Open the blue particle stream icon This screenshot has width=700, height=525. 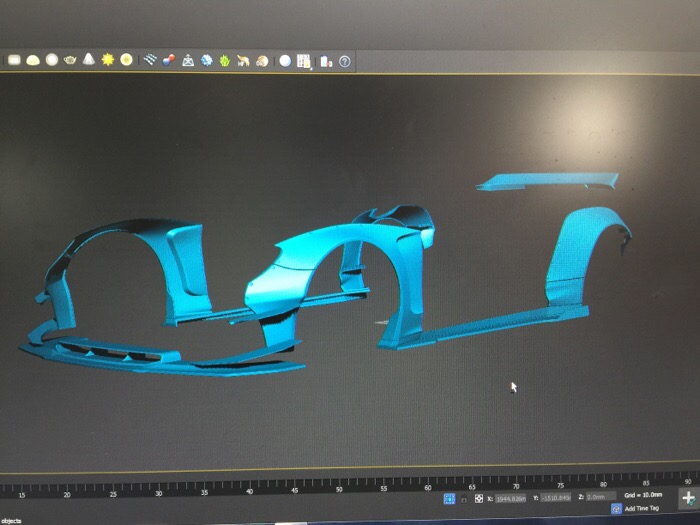click(150, 59)
